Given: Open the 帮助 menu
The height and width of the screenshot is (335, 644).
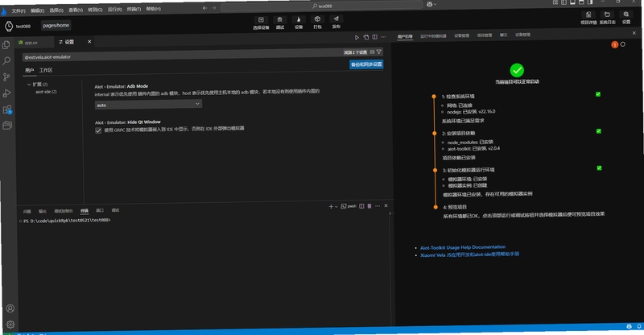Looking at the screenshot, I should (x=153, y=9).
